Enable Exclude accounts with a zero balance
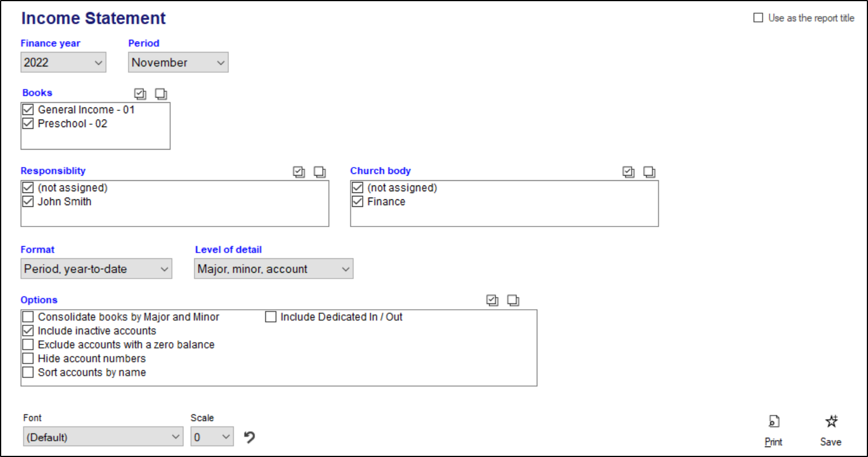This screenshot has height=457, width=868. (28, 345)
